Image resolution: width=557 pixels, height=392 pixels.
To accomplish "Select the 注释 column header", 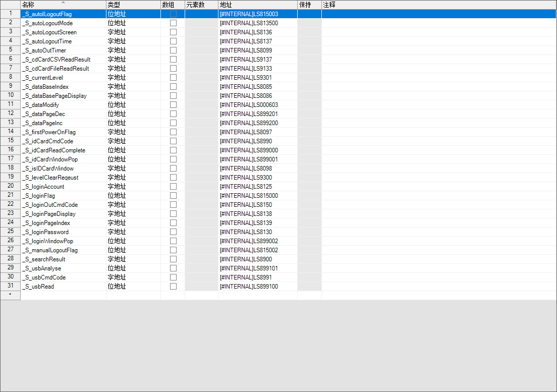I will point(439,5).
